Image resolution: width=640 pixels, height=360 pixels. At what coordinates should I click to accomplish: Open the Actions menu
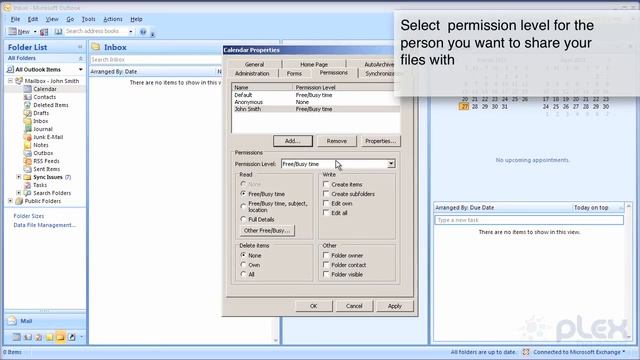[x=113, y=19]
